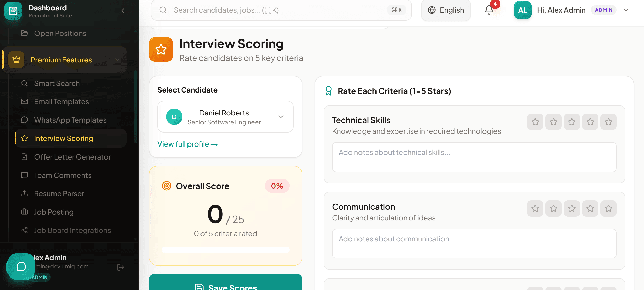Open Team Comments page
644x290 pixels.
coord(71,175)
